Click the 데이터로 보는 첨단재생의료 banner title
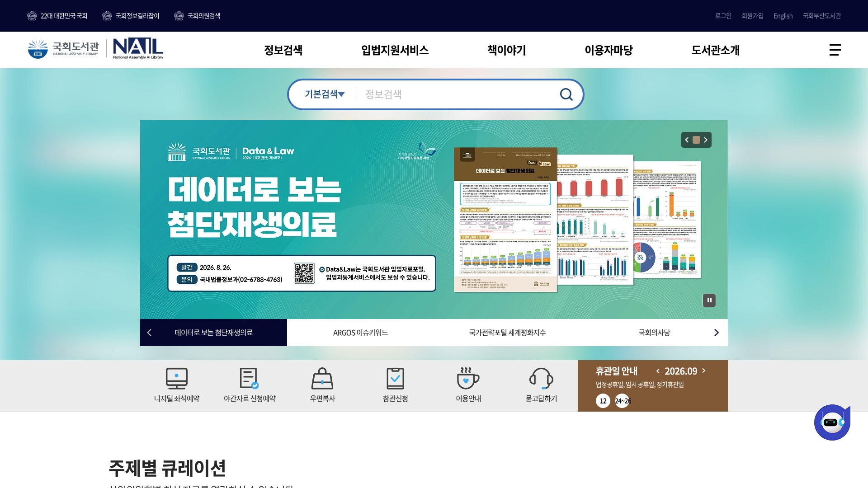The height and width of the screenshot is (488, 868). [x=255, y=207]
